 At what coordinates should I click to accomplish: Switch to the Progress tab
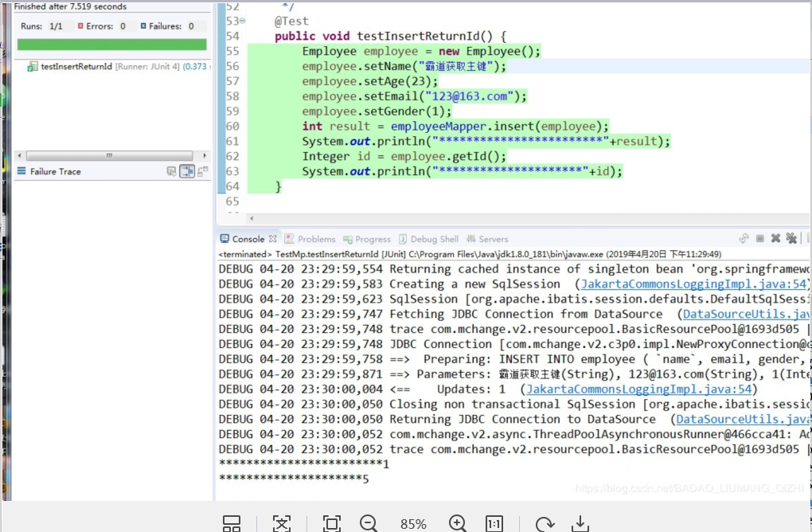coord(367,239)
